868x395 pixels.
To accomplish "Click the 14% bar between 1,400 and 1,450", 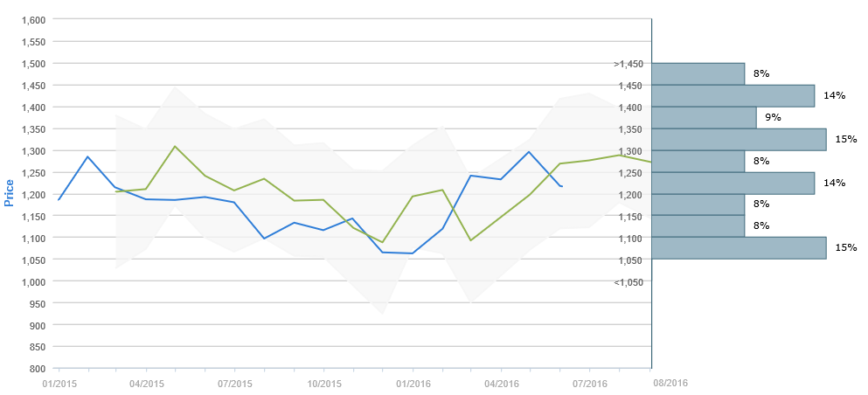I will coord(733,96).
